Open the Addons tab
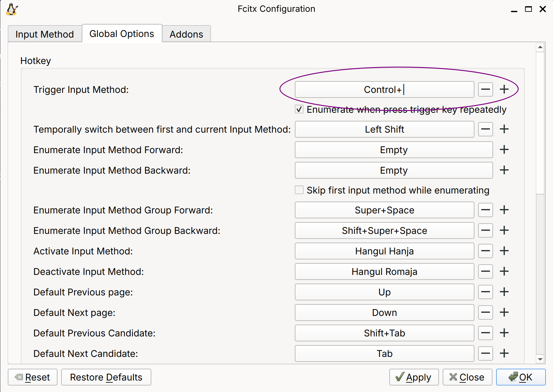The height and width of the screenshot is (392, 553). point(186,34)
